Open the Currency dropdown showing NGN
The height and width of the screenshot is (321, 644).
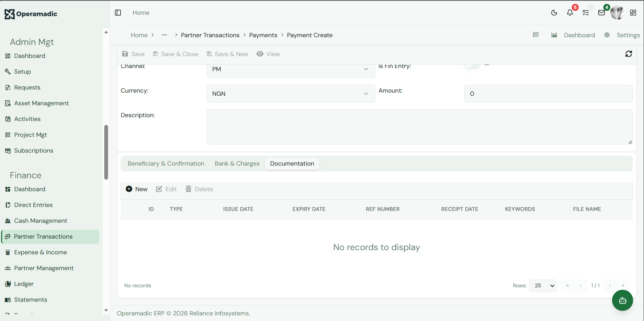click(x=291, y=94)
